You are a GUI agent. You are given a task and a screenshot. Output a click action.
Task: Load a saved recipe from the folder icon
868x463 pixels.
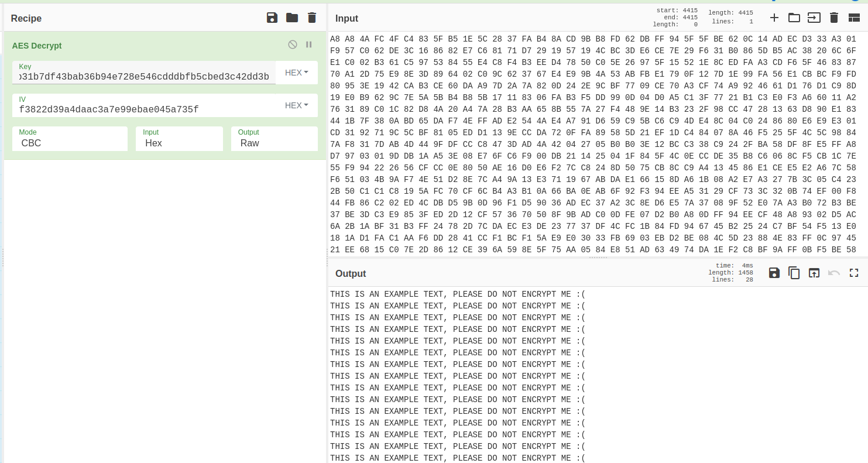point(291,18)
